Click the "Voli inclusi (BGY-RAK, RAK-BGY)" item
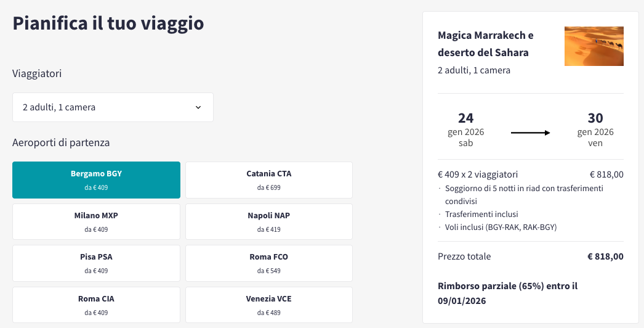 501,227
